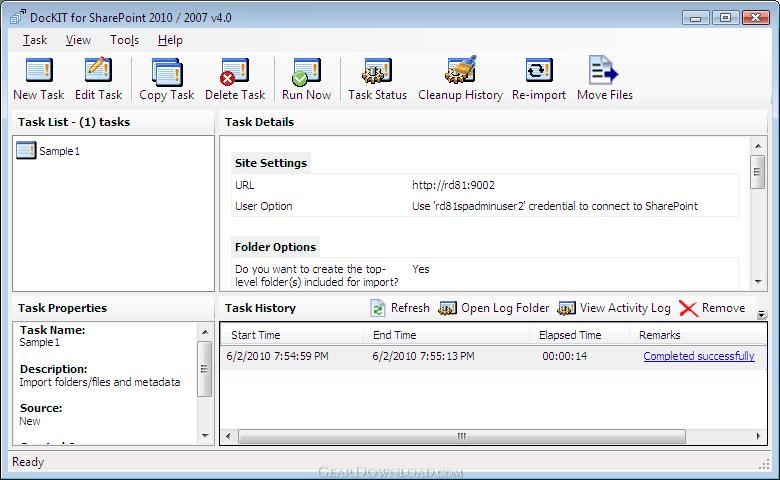Click the Folder Options section heading
This screenshot has width=780, height=480.
click(275, 247)
